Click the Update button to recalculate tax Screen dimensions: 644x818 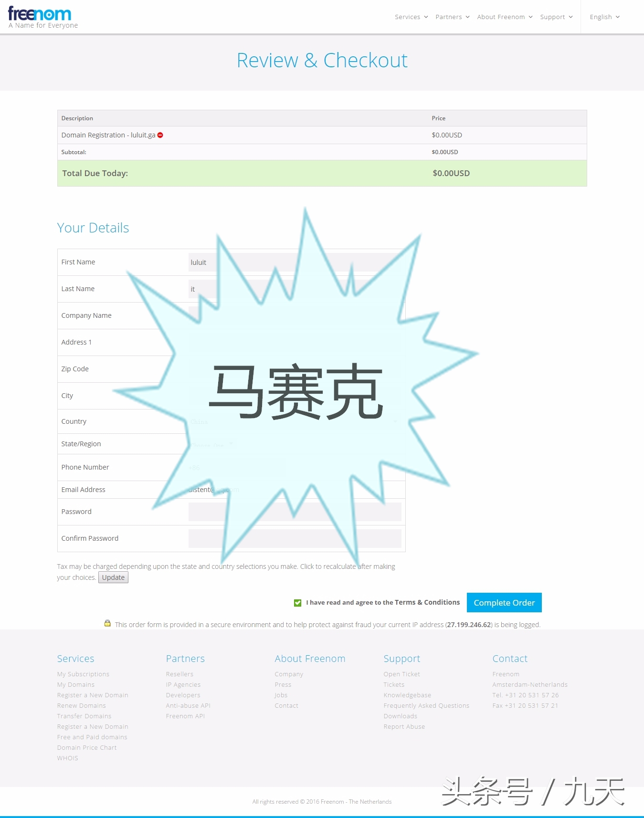click(113, 577)
